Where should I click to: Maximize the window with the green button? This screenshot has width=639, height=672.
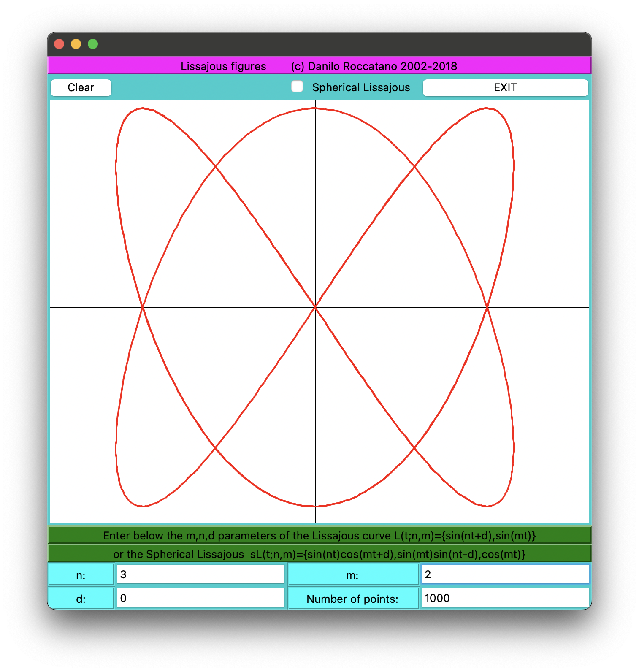(93, 44)
